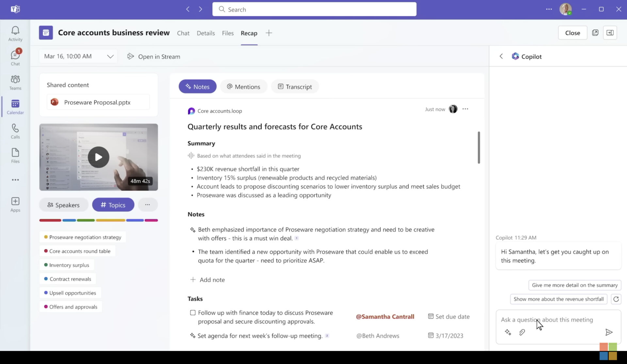Go back with Copilot panel chevron

coord(501,56)
